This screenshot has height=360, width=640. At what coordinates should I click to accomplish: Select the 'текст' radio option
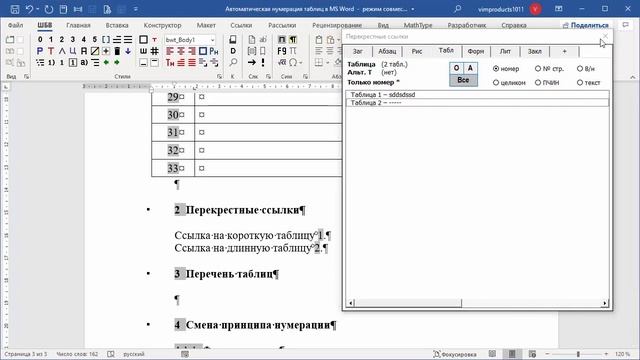pos(589,82)
